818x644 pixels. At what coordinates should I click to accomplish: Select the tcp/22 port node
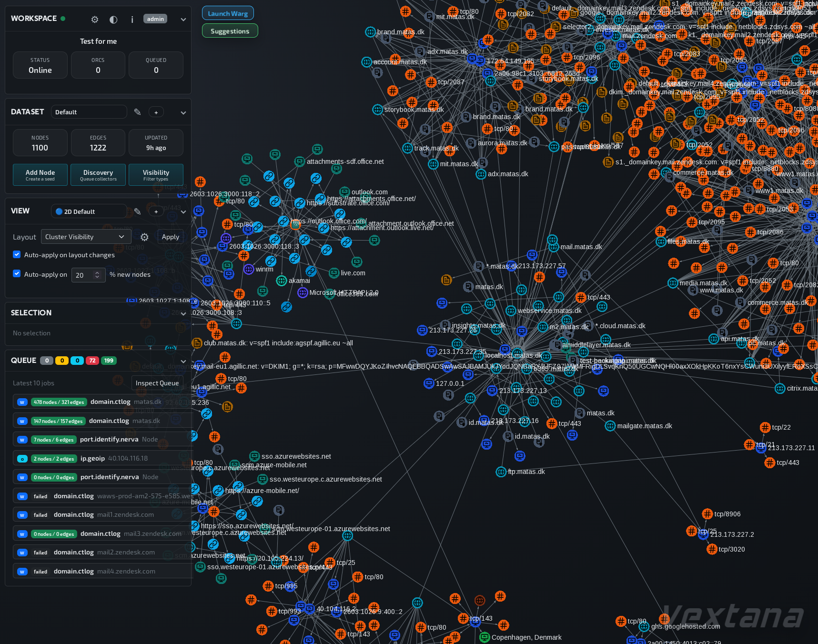point(765,427)
